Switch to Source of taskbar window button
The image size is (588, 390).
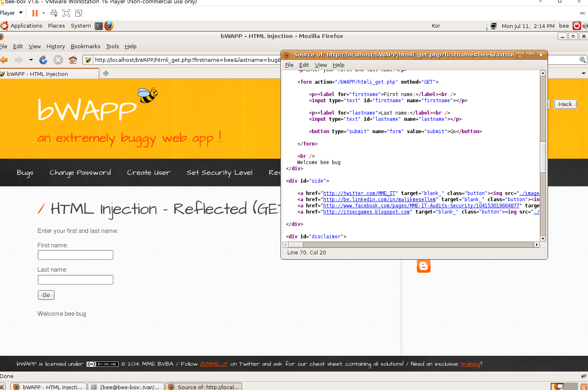(204, 387)
